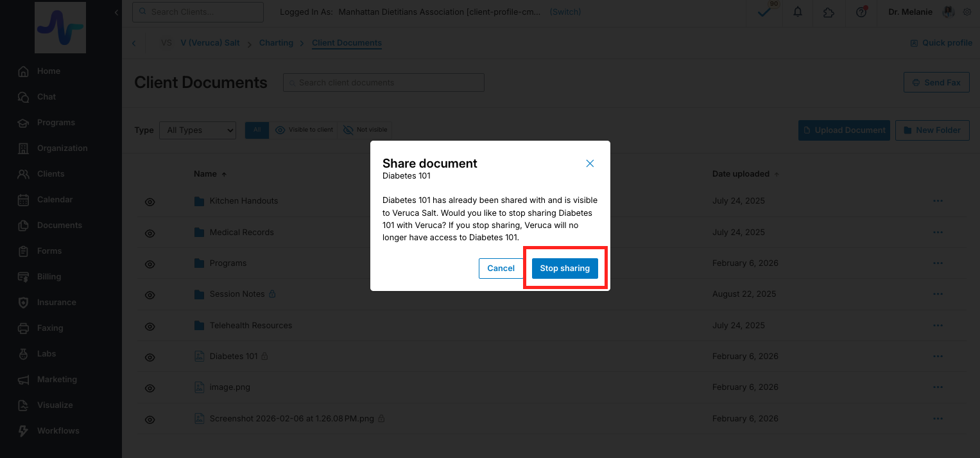Go to Programs in the sidebar
Image resolution: width=980 pixels, height=458 pixels.
pos(56,123)
